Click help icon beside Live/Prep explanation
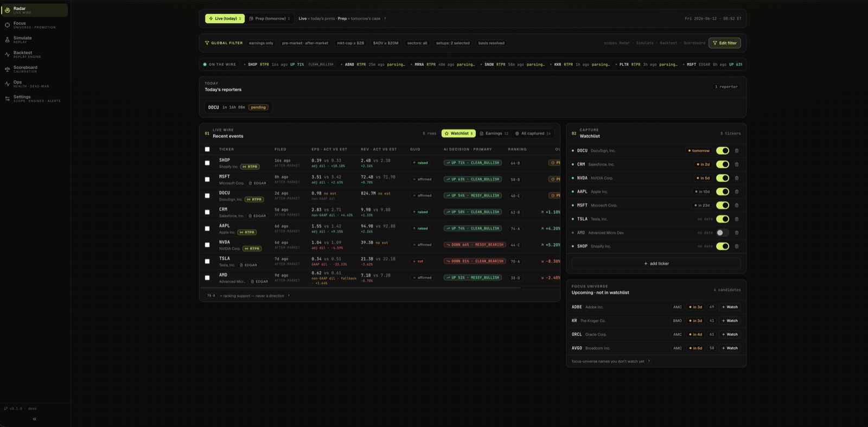 click(x=385, y=18)
